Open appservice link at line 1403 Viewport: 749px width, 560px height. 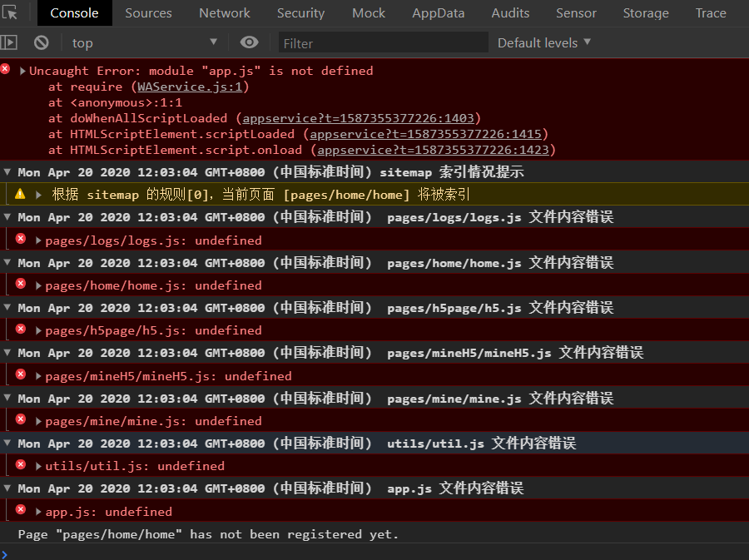coord(358,118)
